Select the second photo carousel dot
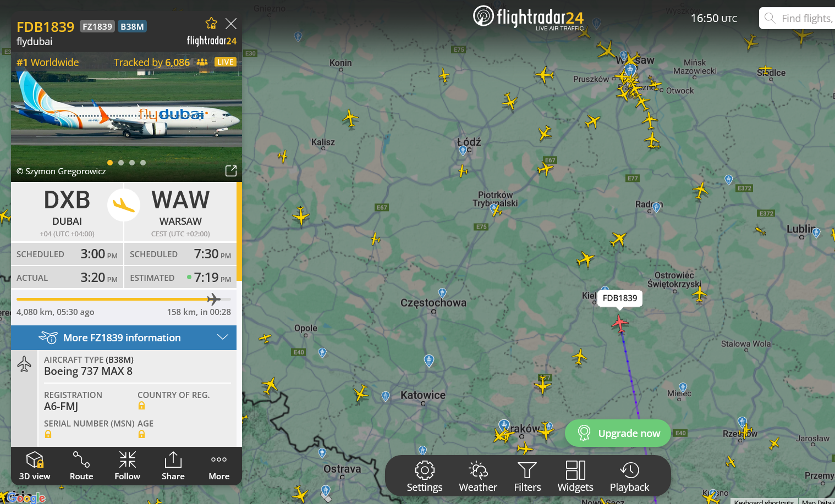The image size is (835, 504). coord(121,163)
